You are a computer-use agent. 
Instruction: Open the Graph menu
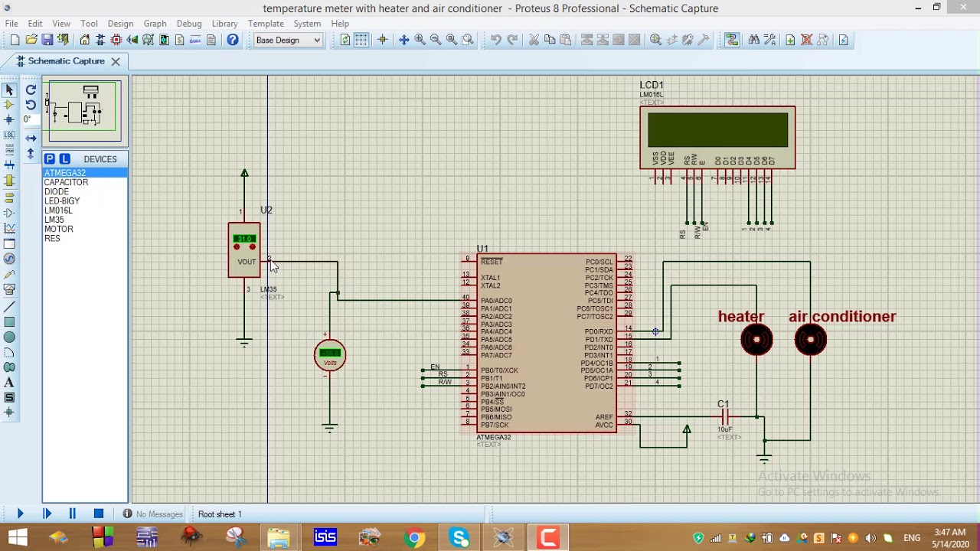point(155,24)
